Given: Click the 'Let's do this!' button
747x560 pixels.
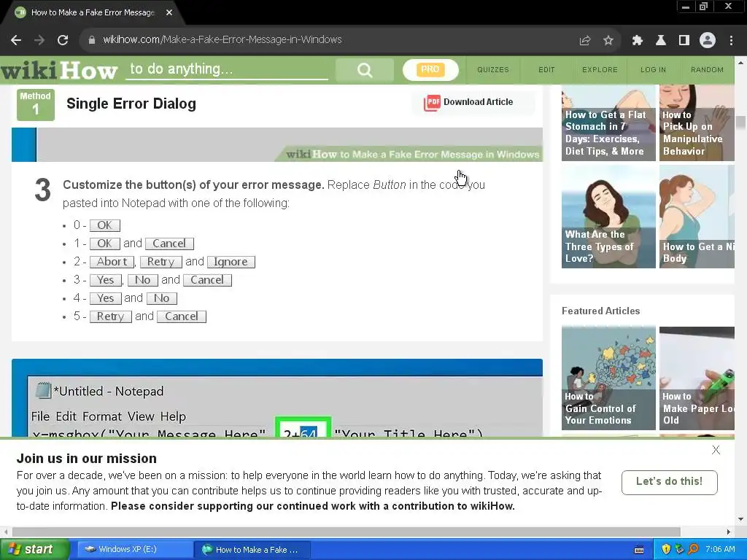Looking at the screenshot, I should point(670,482).
